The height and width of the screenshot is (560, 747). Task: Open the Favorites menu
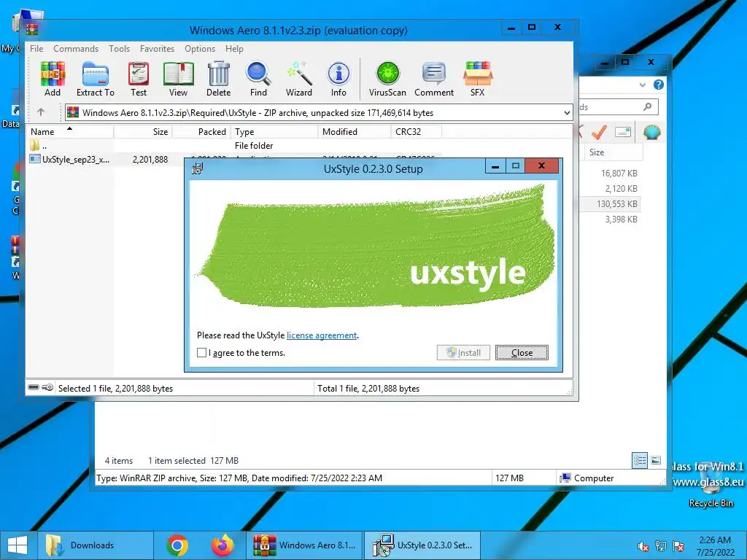click(158, 49)
